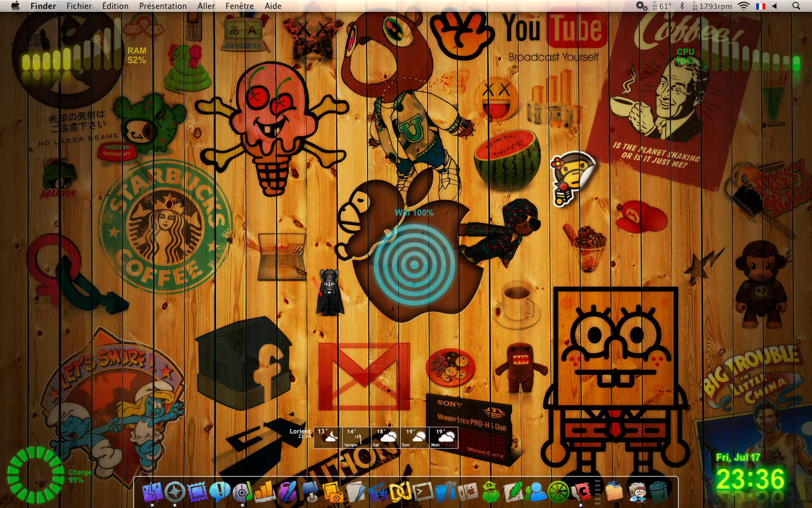Image resolution: width=812 pixels, height=508 pixels.
Task: Launch the green duck figure Dock icon
Action: (x=491, y=492)
